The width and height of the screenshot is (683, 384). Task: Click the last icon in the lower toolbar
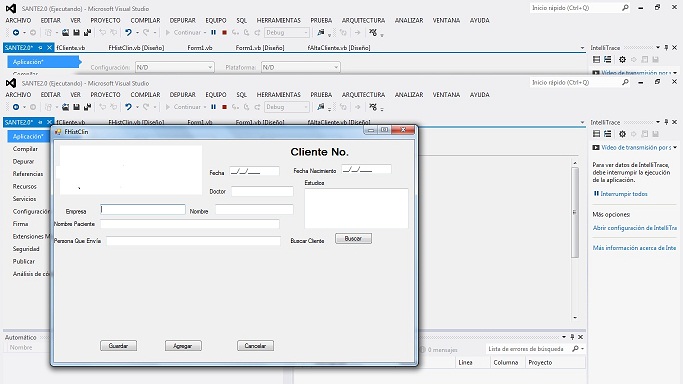point(373,107)
